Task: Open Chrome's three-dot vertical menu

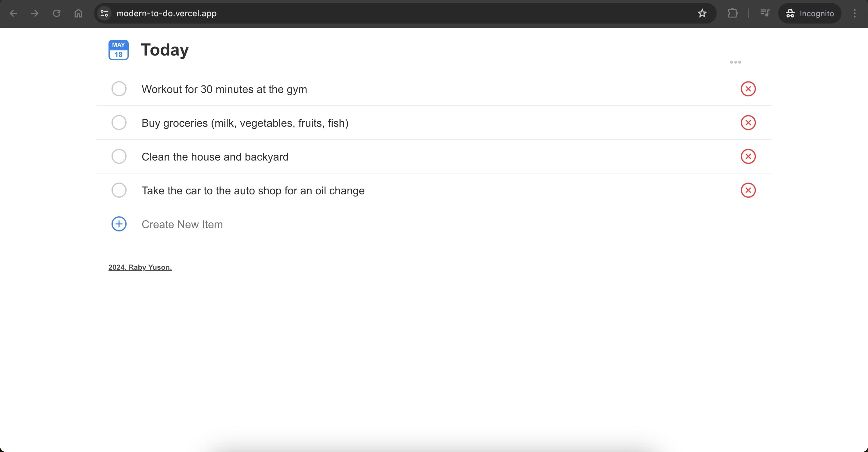Action: coord(854,14)
